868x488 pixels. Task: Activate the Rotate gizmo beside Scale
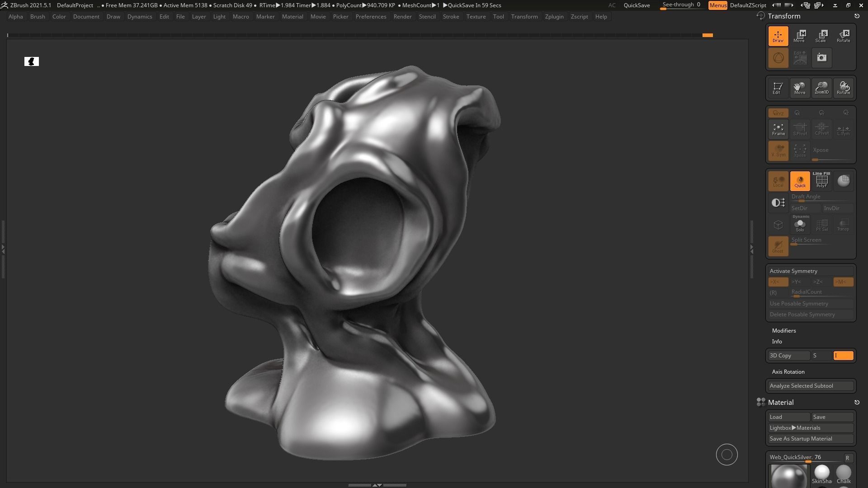(x=843, y=36)
